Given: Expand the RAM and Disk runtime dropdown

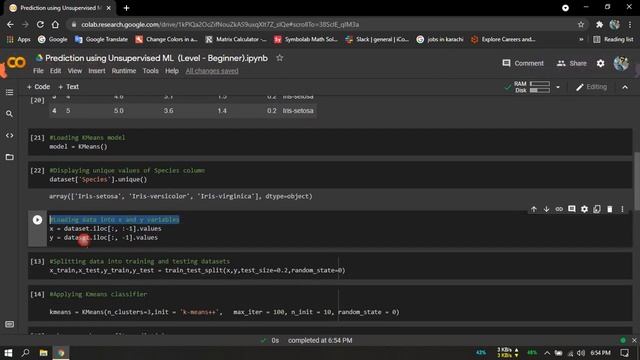Looking at the screenshot, I should tap(558, 87).
